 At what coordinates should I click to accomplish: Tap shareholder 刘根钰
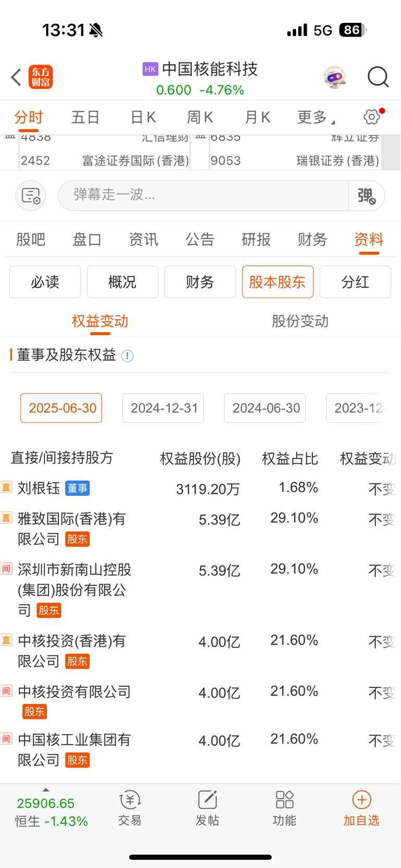pyautogui.click(x=39, y=488)
